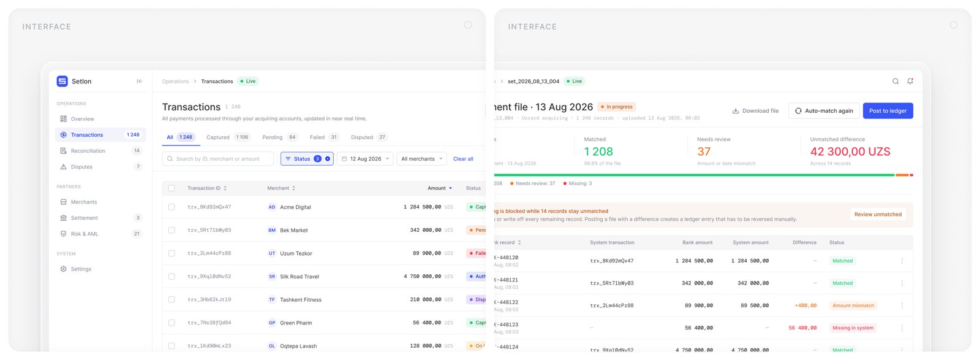Click the Clear all link

[x=463, y=159]
